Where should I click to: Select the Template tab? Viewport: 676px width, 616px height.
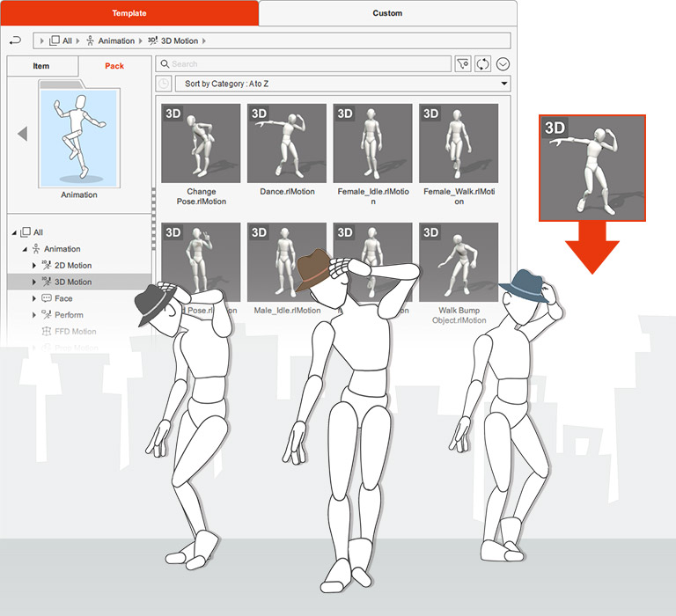click(129, 13)
